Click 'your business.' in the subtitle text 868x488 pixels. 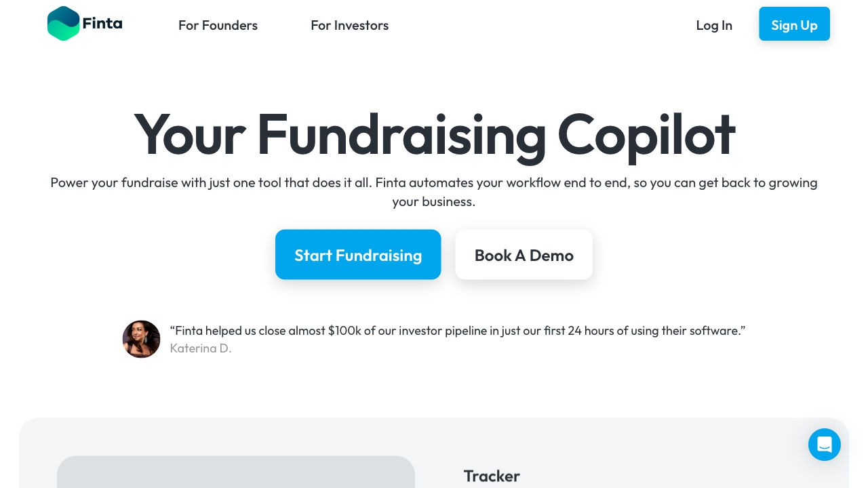point(433,202)
